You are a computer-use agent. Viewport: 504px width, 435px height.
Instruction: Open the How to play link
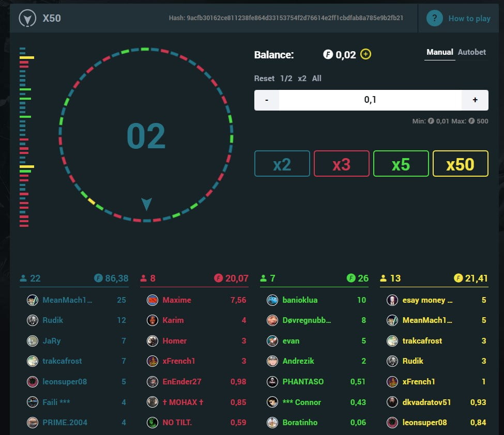click(469, 19)
